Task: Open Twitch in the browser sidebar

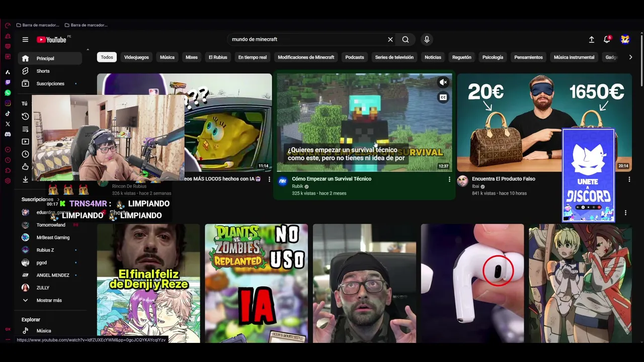Action: coord(8,82)
